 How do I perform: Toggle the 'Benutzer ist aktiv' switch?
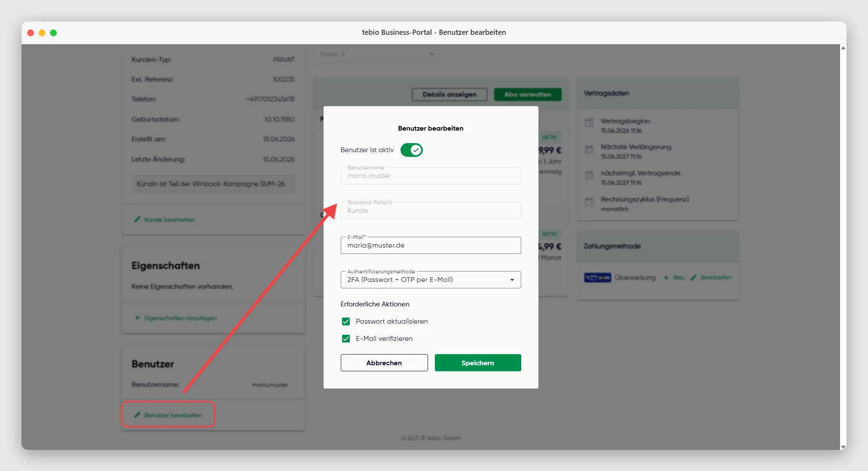[411, 150]
